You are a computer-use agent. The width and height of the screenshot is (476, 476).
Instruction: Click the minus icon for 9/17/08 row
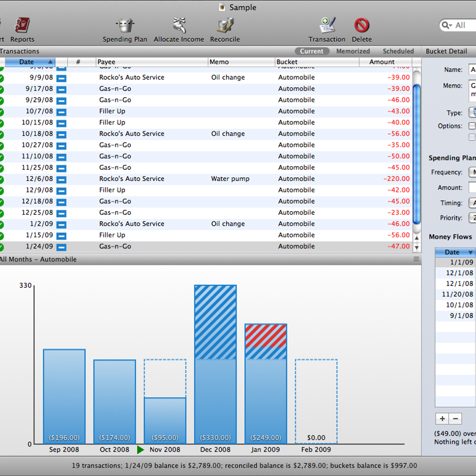pos(61,89)
